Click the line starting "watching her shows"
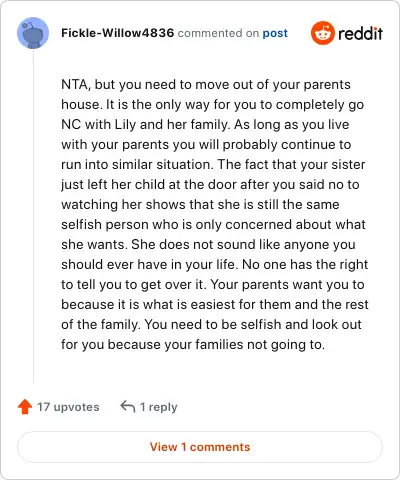The image size is (400, 480). pos(200,205)
